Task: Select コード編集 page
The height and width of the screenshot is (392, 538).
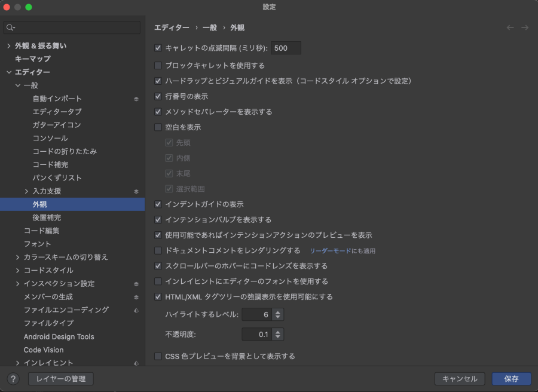Action: pos(41,231)
